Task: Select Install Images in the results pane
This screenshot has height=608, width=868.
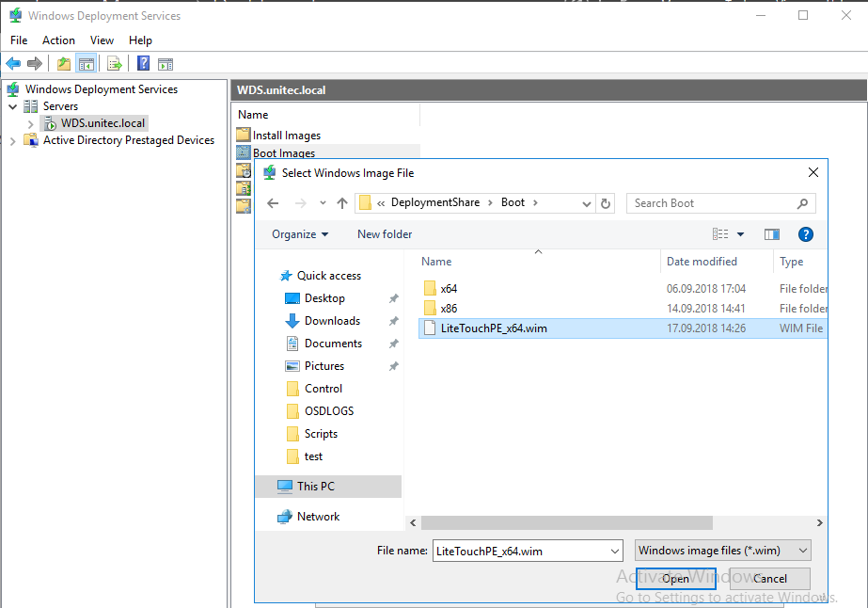Action: tap(287, 136)
